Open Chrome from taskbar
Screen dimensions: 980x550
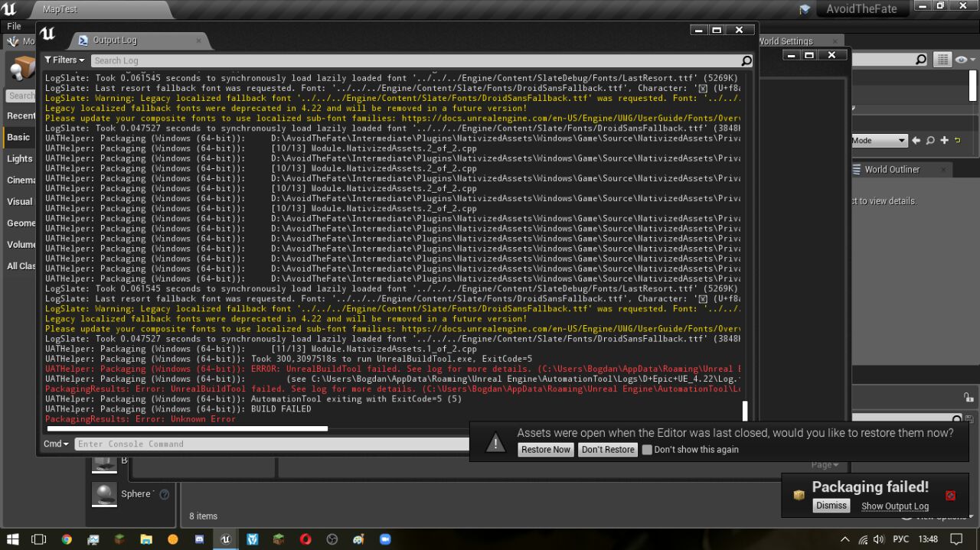[x=67, y=539]
